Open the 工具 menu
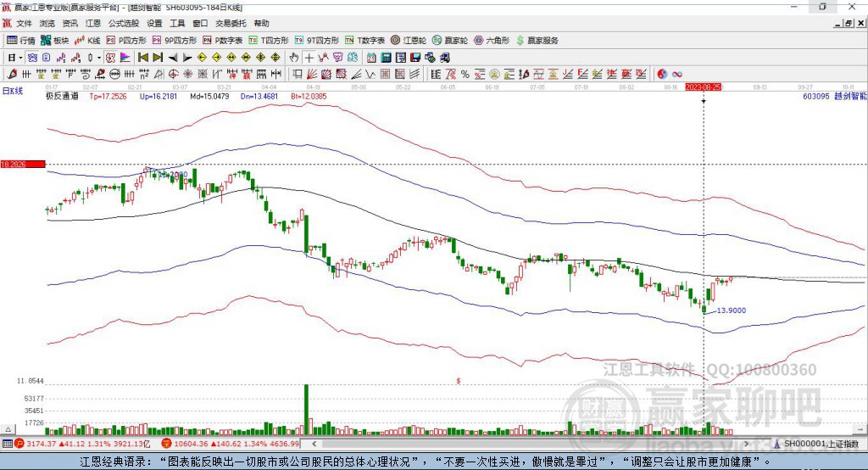This screenshot has width=868, height=470. click(177, 23)
